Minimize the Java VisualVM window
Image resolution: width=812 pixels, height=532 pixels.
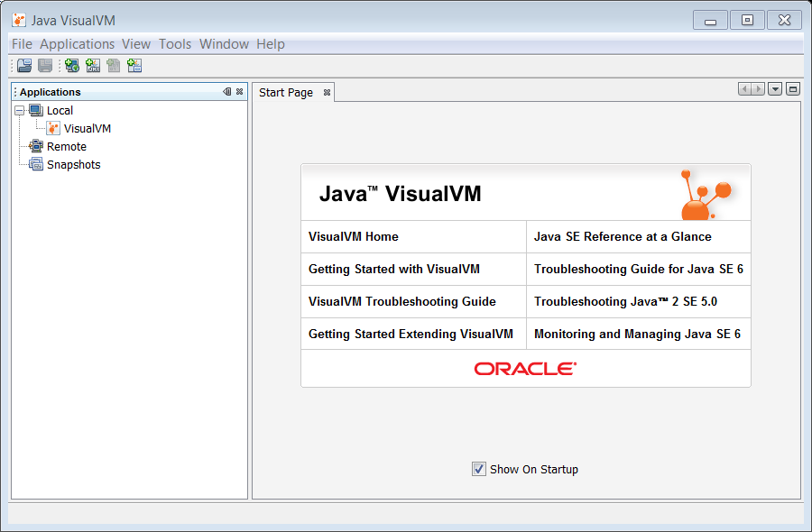pos(711,20)
